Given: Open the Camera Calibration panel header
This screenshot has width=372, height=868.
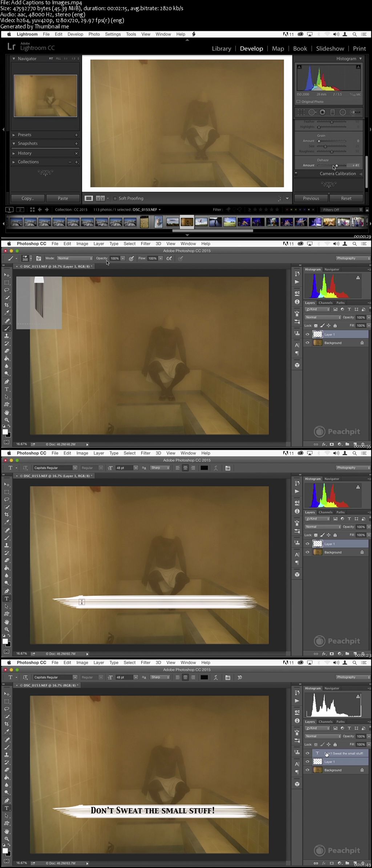Looking at the screenshot, I should point(337,174).
